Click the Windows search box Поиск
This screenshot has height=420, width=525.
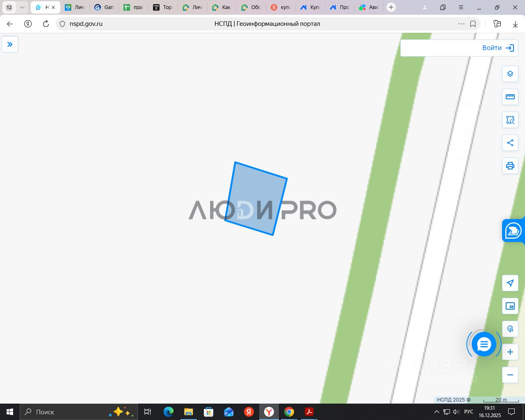point(78,412)
